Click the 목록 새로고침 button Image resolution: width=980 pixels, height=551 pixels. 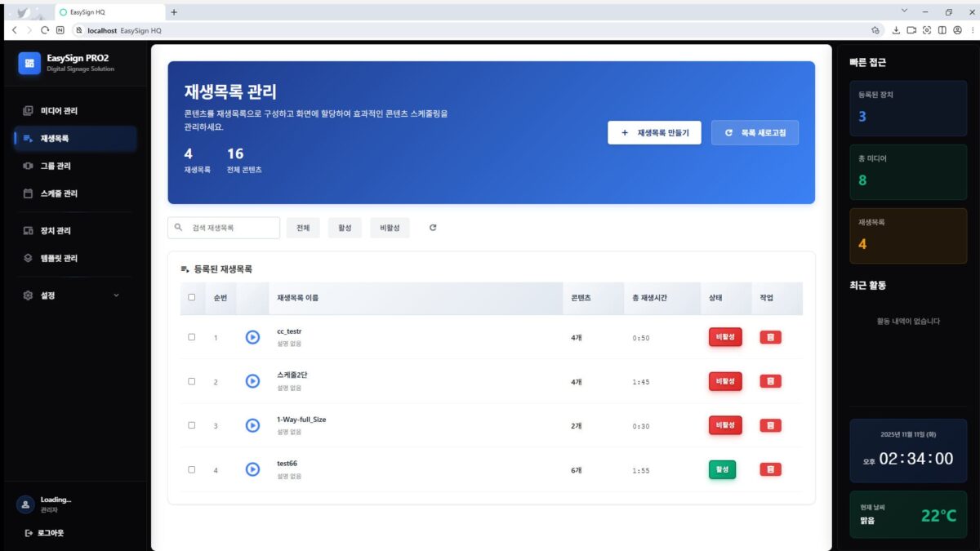click(x=755, y=132)
